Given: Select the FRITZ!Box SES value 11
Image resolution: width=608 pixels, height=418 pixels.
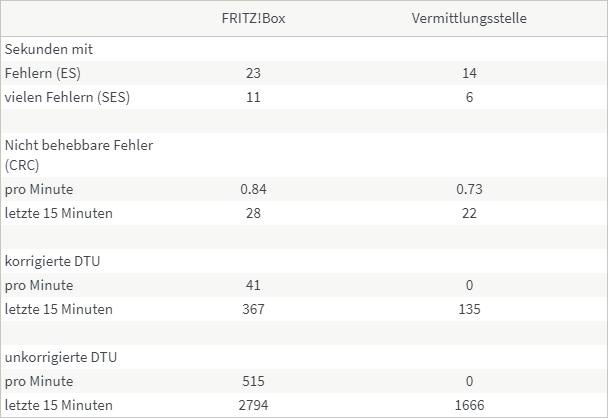Looking at the screenshot, I should tap(252, 97).
